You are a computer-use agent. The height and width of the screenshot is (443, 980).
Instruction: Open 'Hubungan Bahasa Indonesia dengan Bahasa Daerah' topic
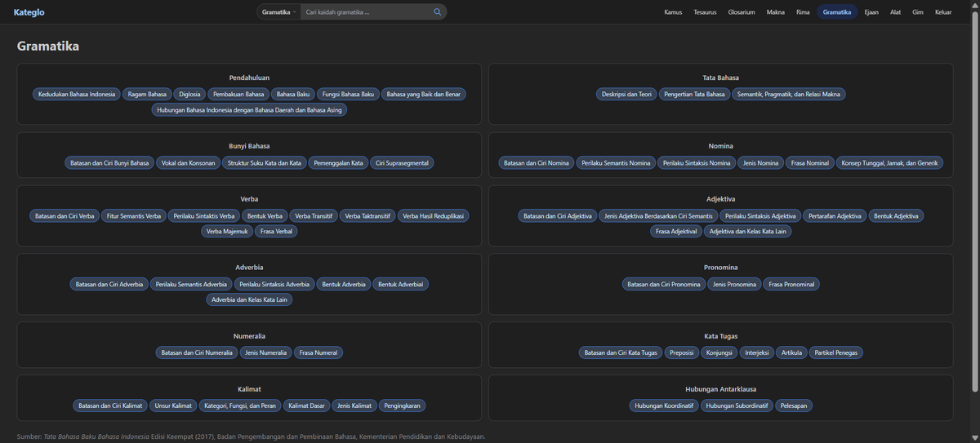click(x=249, y=109)
